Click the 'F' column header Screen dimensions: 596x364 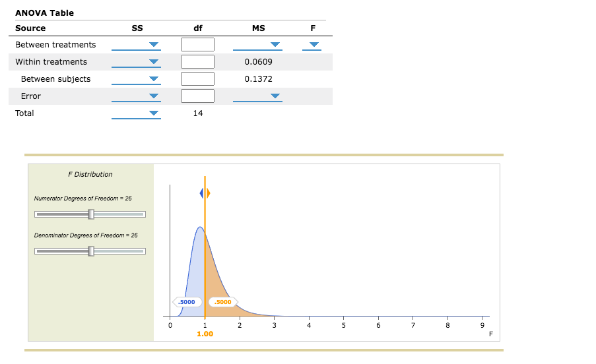tap(313, 28)
